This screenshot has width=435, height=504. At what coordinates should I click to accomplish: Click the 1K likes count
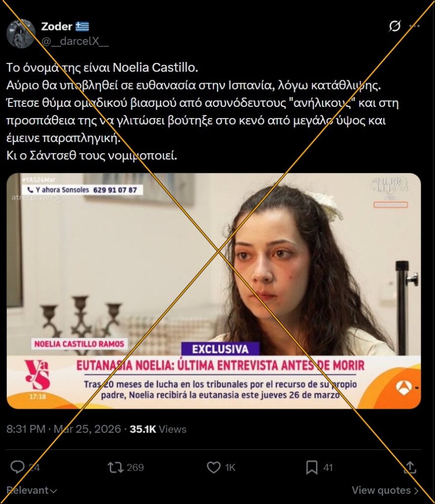(230, 468)
